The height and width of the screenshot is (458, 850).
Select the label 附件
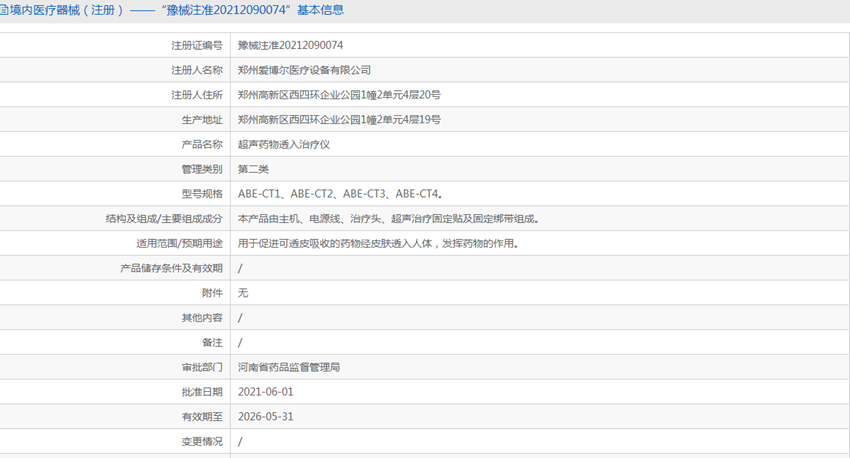(212, 293)
